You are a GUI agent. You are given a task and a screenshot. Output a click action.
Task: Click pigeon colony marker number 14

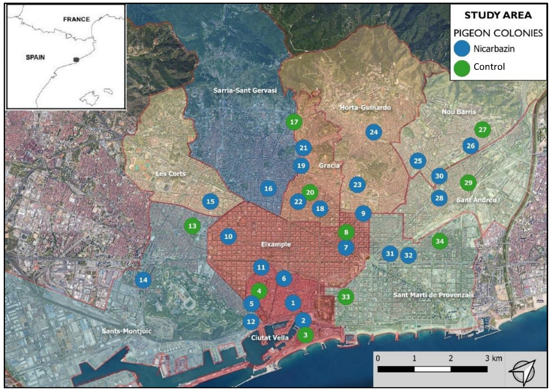click(143, 280)
